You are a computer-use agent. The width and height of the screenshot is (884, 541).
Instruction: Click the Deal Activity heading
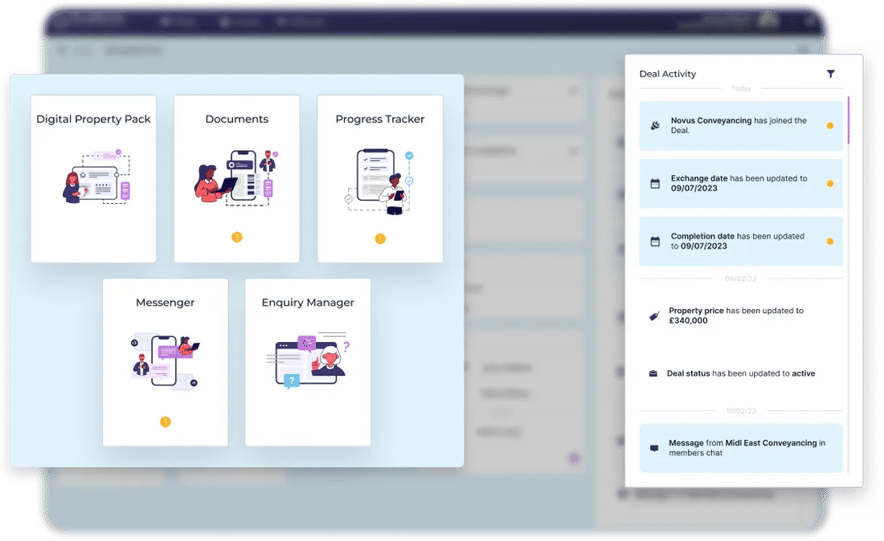[668, 74]
